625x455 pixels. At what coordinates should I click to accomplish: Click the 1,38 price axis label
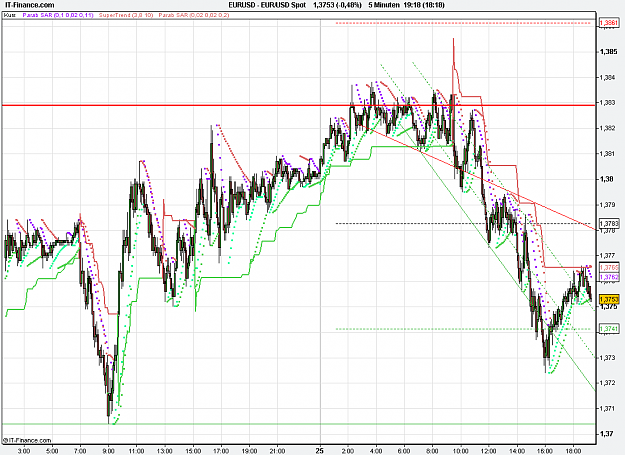pyautogui.click(x=607, y=179)
